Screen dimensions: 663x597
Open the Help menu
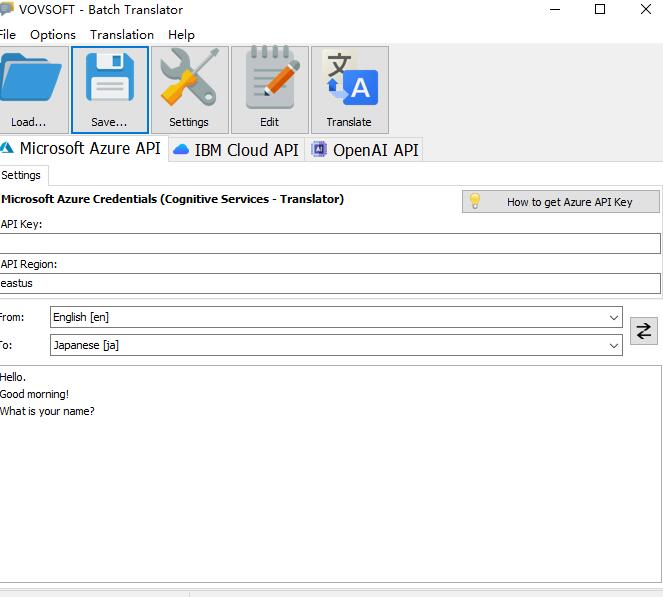[181, 35]
